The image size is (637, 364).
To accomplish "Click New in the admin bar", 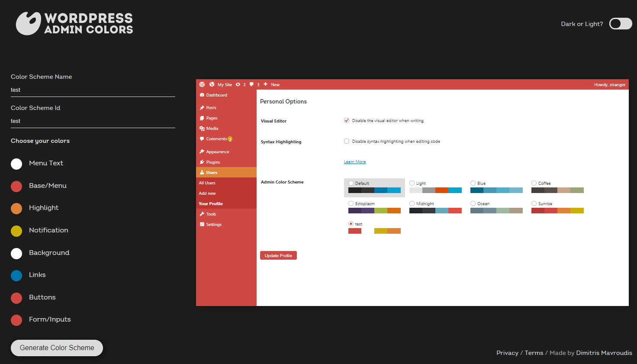I will point(273,84).
